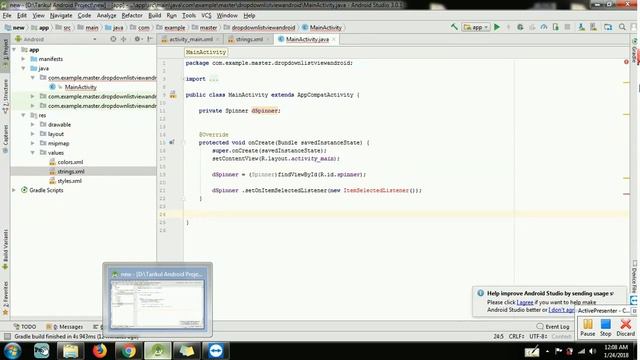Open the run configuration app dropdown
The height and width of the screenshot is (360, 640).
click(x=476, y=27)
